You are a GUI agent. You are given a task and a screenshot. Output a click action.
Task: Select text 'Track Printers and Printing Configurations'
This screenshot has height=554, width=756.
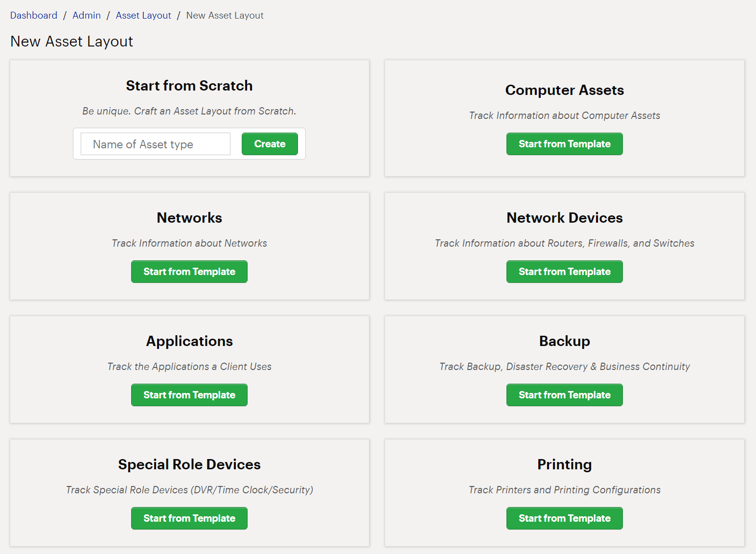pyautogui.click(x=565, y=490)
